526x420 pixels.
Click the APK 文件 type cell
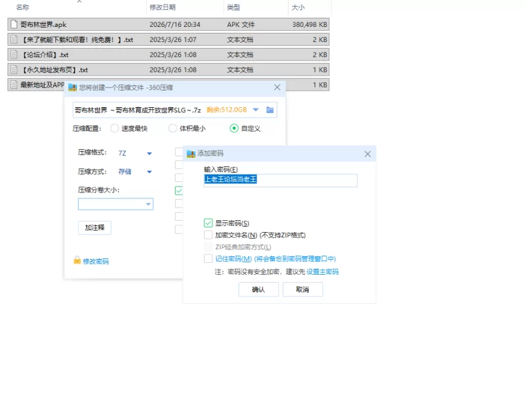click(x=241, y=24)
